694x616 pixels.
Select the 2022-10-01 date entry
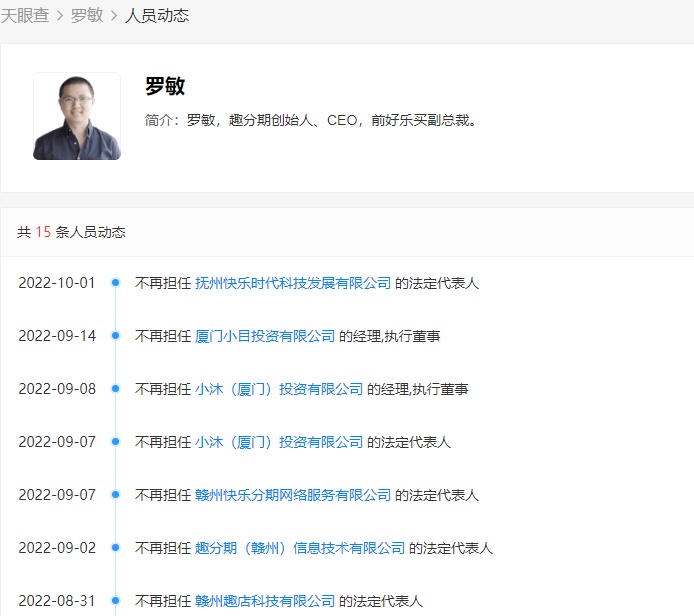57,283
